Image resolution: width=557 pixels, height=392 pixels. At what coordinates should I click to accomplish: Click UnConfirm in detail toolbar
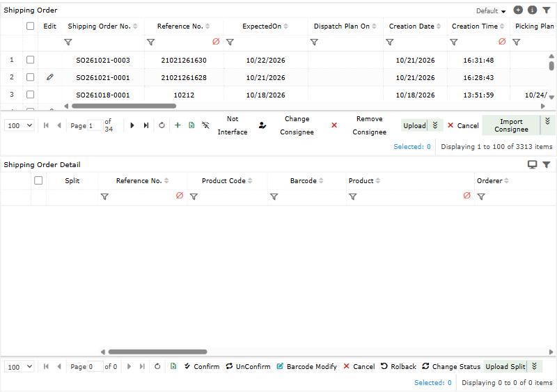(x=248, y=366)
